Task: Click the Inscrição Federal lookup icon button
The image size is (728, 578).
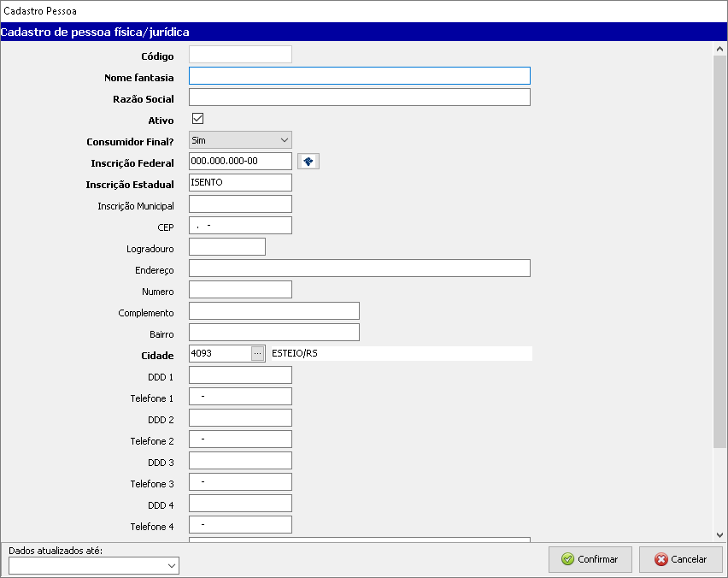Action: [308, 162]
